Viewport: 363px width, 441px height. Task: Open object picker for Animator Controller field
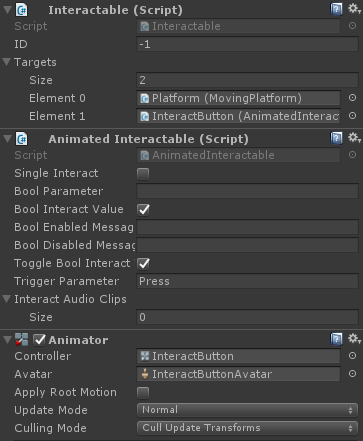click(352, 356)
